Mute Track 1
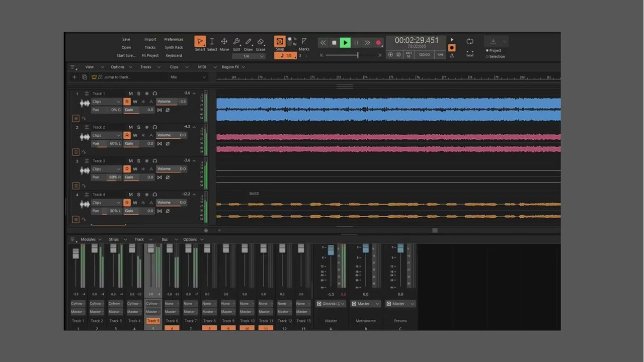This screenshot has width=644, height=362. click(131, 94)
